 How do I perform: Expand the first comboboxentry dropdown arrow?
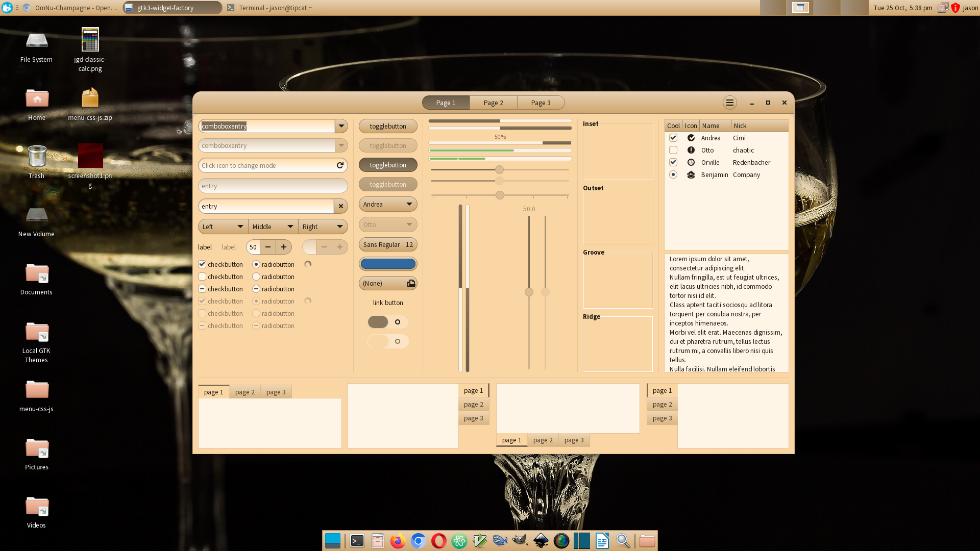341,126
